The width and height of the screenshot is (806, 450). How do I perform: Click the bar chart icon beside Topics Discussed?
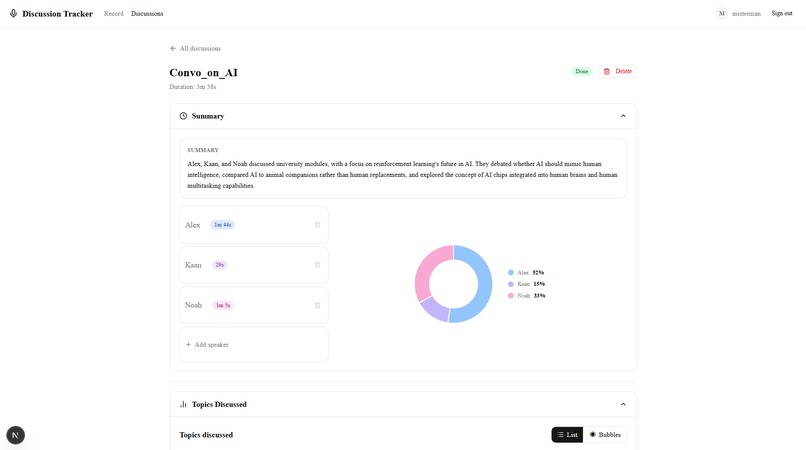pos(183,404)
